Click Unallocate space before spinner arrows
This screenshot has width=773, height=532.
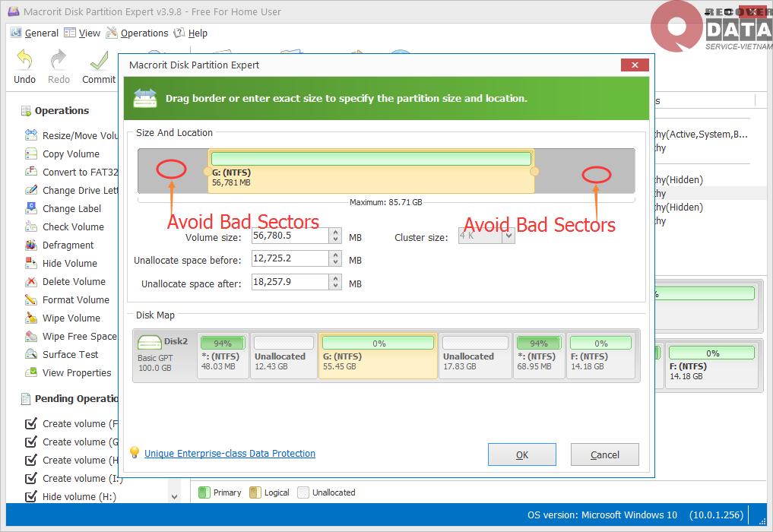pos(335,258)
